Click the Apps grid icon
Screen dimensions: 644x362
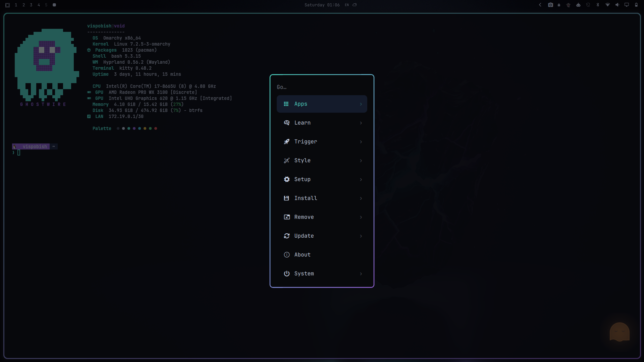[x=286, y=104]
